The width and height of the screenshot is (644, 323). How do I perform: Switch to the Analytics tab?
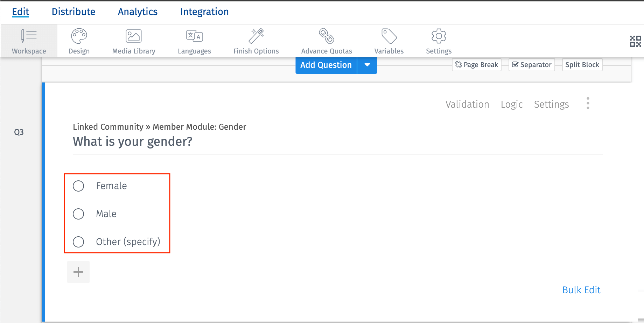click(137, 12)
